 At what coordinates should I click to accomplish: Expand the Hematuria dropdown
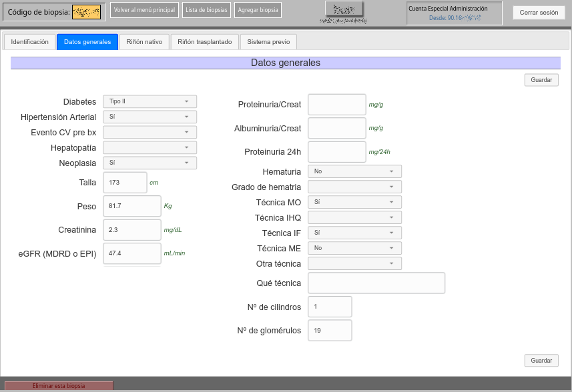pos(354,171)
